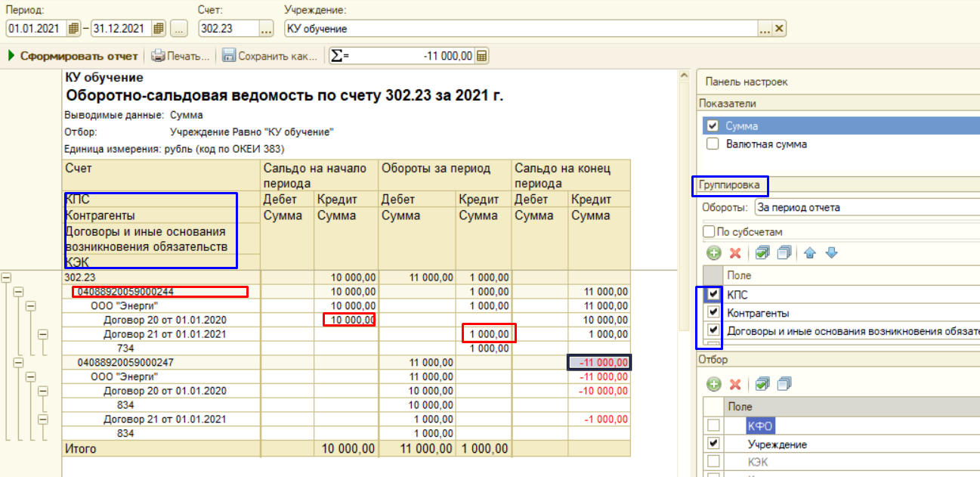
Task: Delete selected grouping field with red X
Action: [734, 253]
